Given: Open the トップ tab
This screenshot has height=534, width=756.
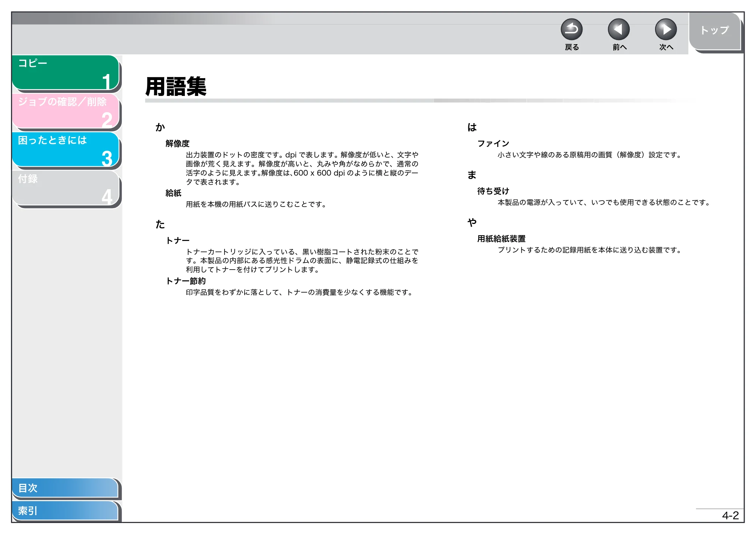Looking at the screenshot, I should click(x=714, y=31).
